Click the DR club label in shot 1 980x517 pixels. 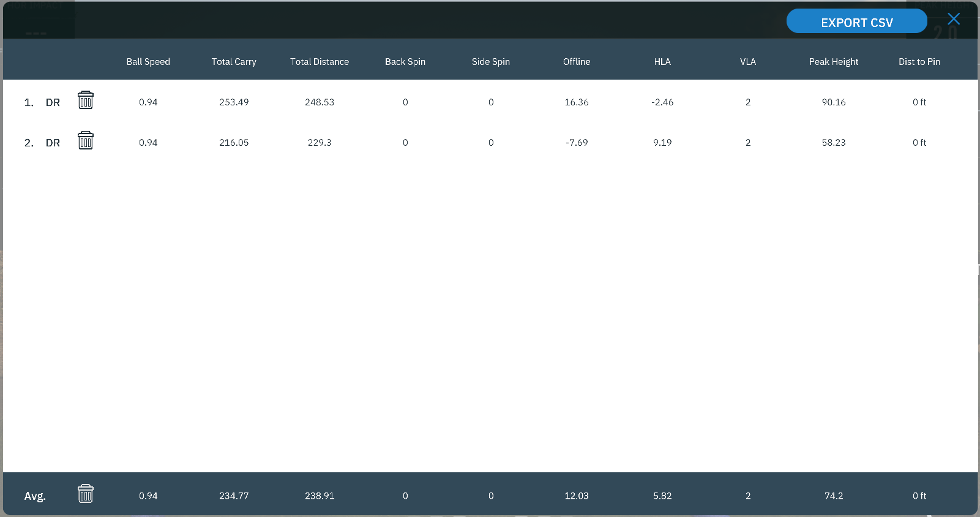click(53, 103)
